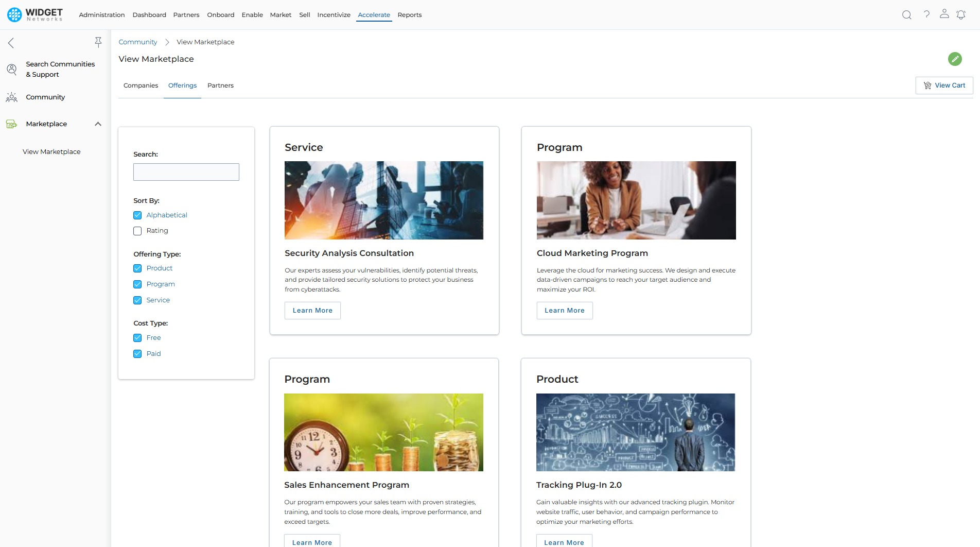Uncheck the Product offering type checkbox
The image size is (980, 547).
[x=137, y=268]
